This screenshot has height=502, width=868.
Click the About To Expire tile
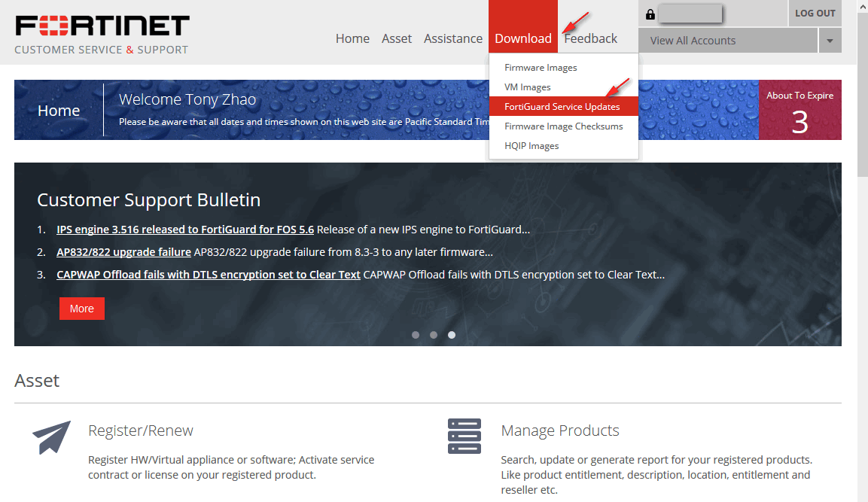point(800,110)
